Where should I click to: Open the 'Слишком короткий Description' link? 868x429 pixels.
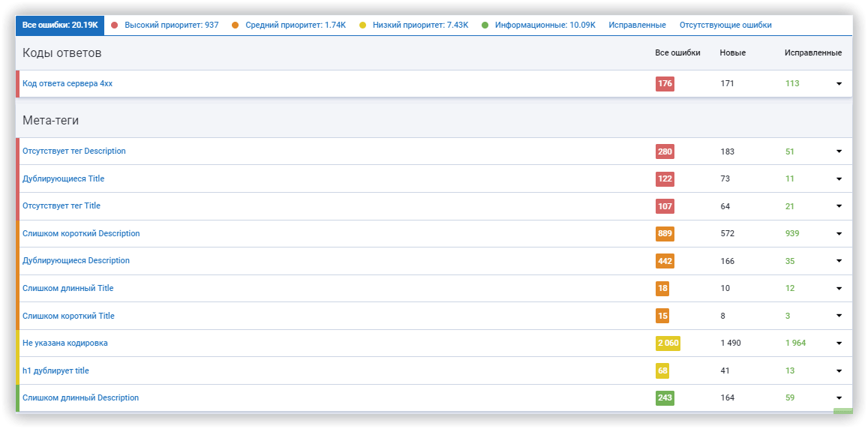tap(81, 233)
